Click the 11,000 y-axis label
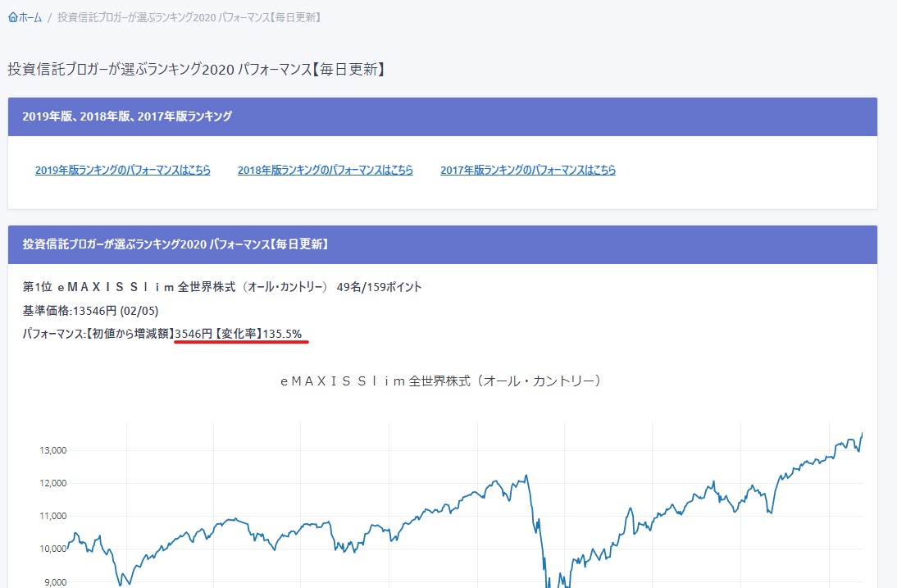Image resolution: width=897 pixels, height=588 pixels. (52, 516)
